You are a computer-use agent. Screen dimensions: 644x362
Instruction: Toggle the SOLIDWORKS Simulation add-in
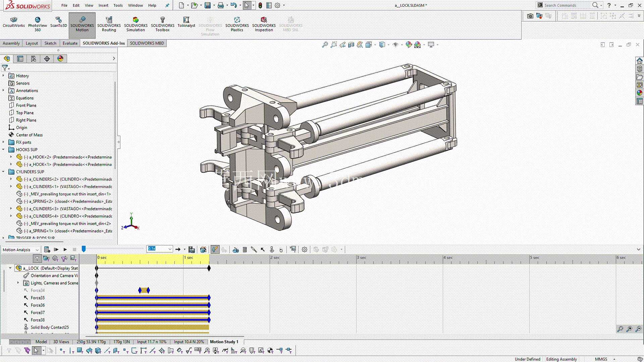pos(136,24)
